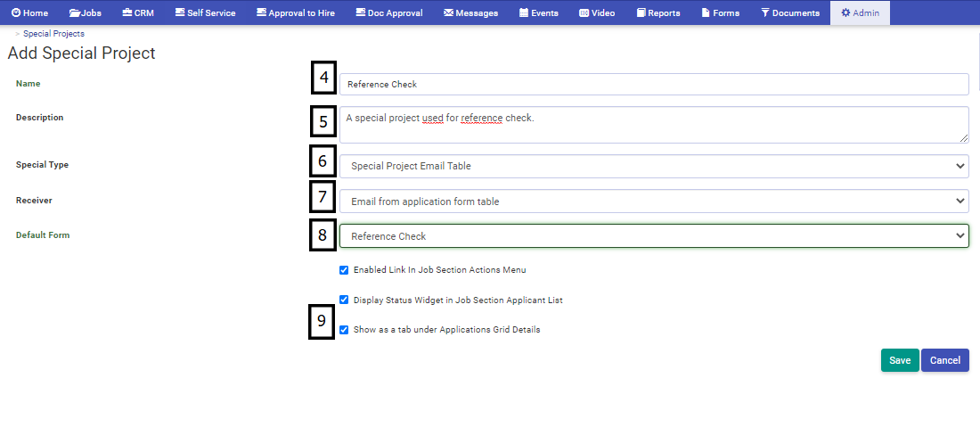Select the Admin tab
The image size is (980, 436).
860,12
